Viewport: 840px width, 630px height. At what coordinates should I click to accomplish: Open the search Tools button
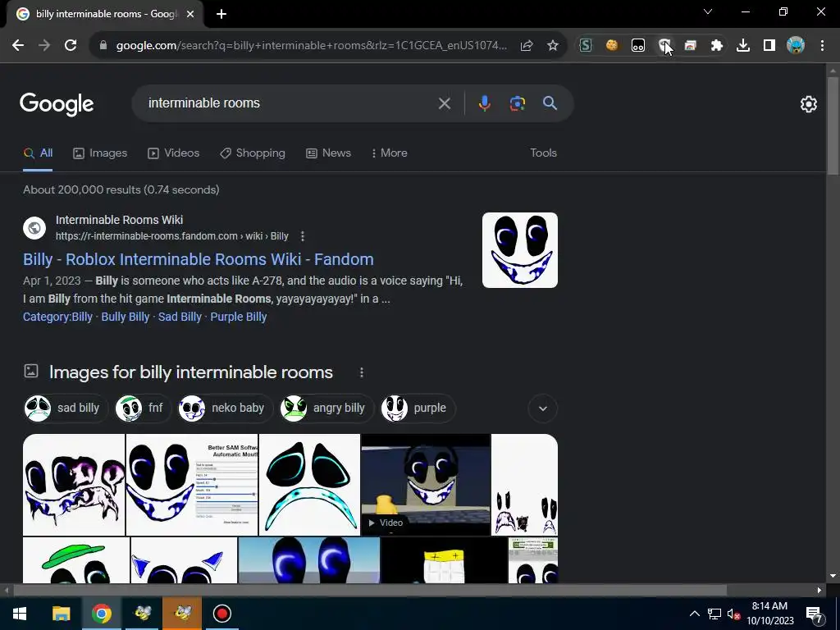543,153
